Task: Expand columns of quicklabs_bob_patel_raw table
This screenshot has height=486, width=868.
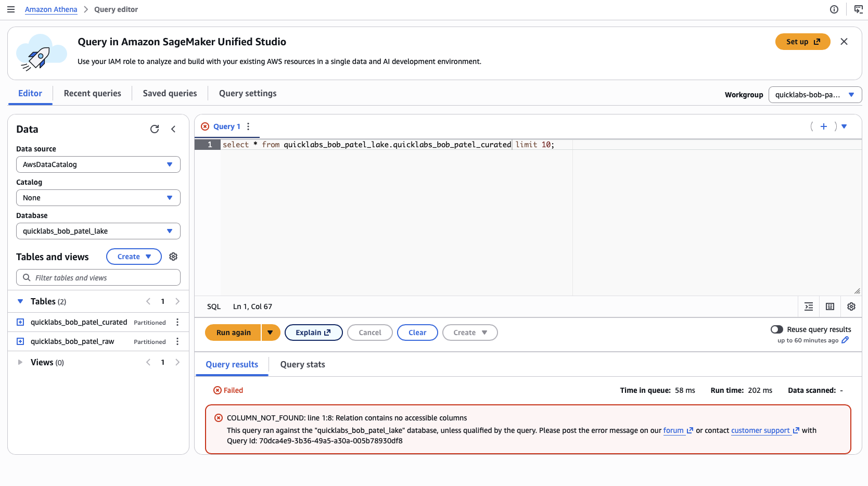Action: tap(20, 341)
